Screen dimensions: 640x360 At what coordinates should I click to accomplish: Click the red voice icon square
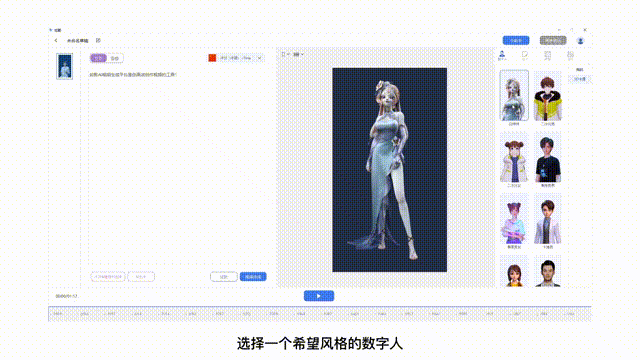(212, 58)
